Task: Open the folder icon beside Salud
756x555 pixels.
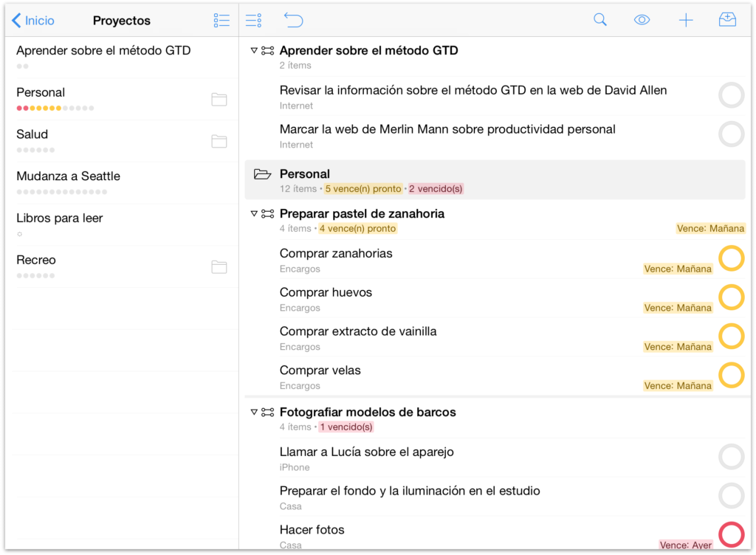Action: (219, 141)
